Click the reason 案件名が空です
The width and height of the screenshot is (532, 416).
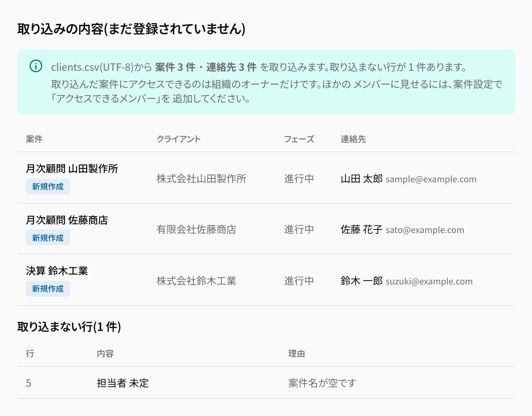[322, 383]
